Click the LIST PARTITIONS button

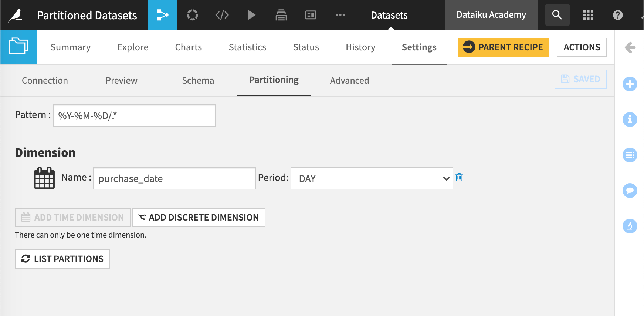click(62, 259)
